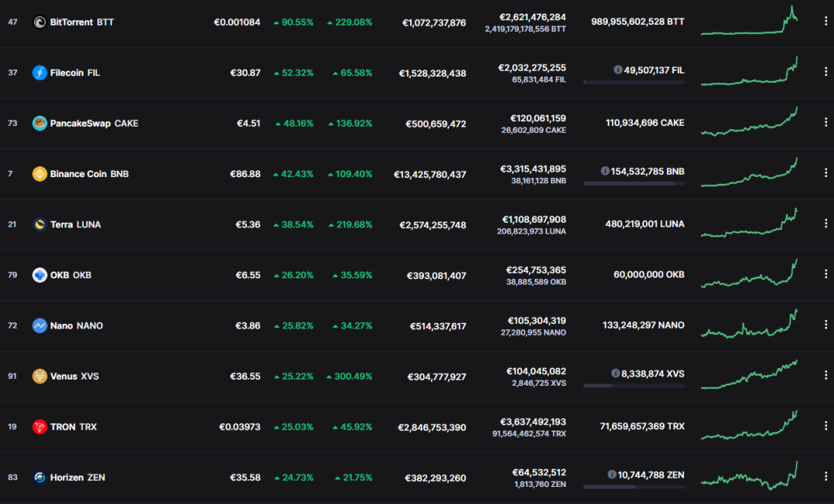Screen dimensions: 834x504
Task: Open the TRON TRX coin page
Action: [x=73, y=427]
